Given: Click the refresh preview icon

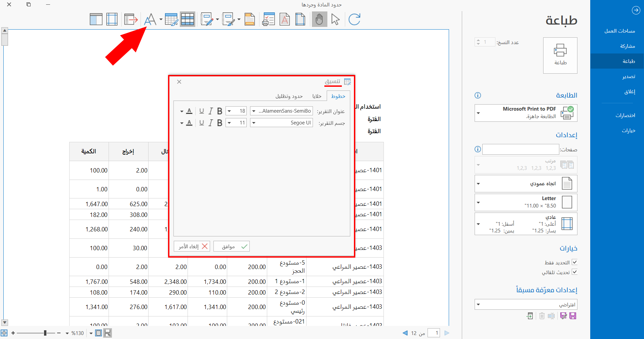Looking at the screenshot, I should (354, 19).
